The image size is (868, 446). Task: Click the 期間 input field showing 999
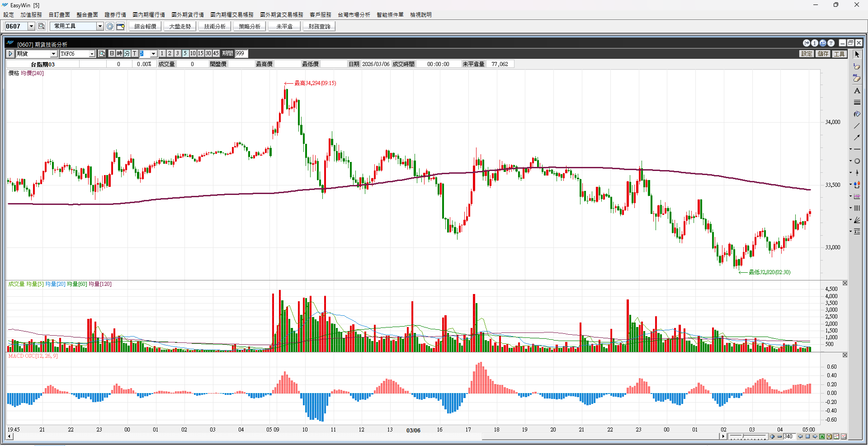pos(241,53)
